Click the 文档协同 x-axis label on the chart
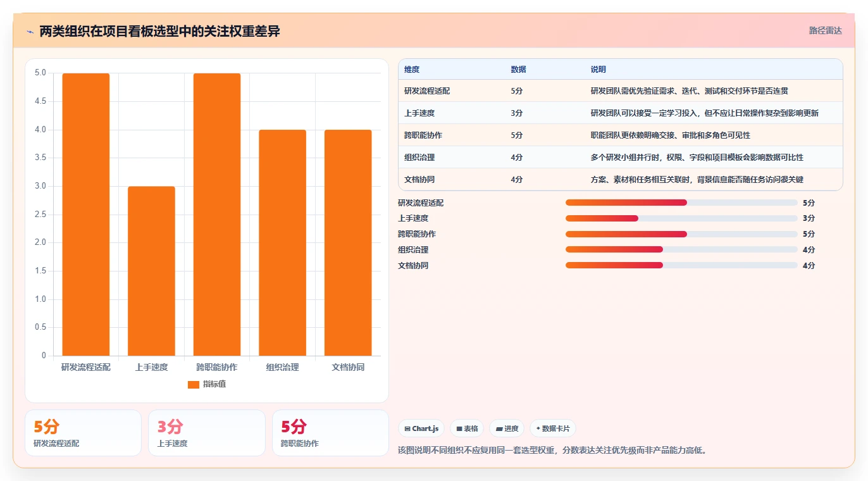 [x=348, y=367]
